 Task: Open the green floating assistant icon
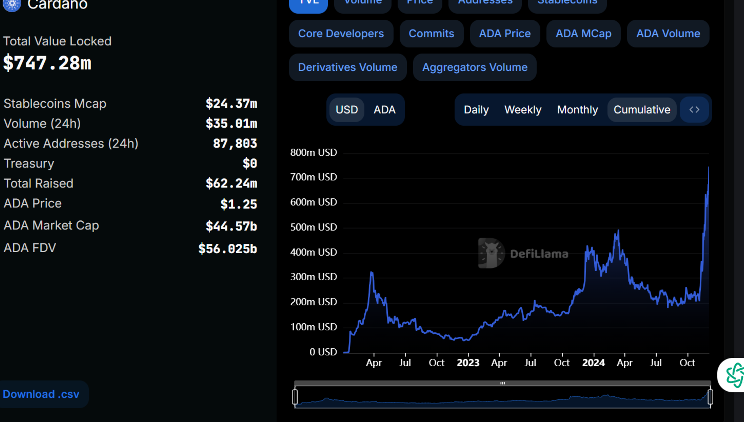point(732,375)
